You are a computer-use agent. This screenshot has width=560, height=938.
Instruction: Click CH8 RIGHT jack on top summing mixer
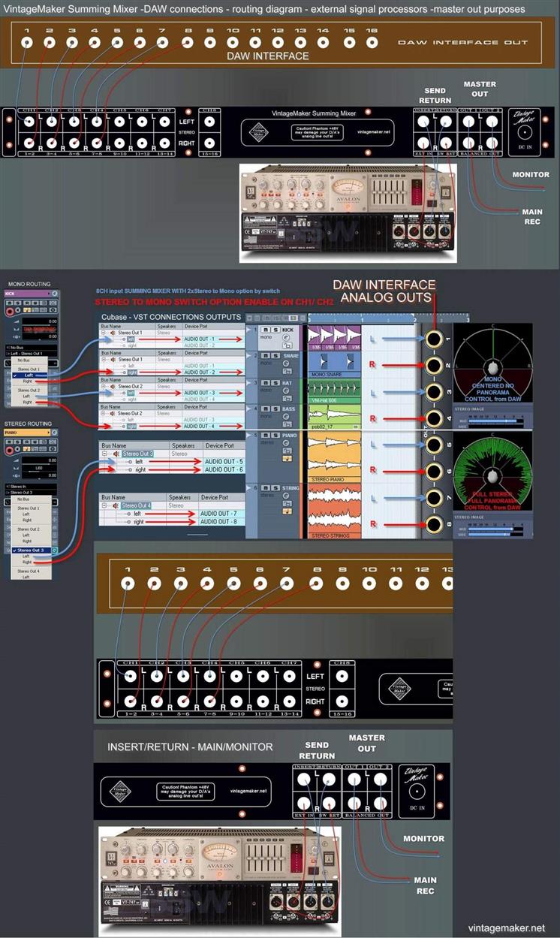210,143
